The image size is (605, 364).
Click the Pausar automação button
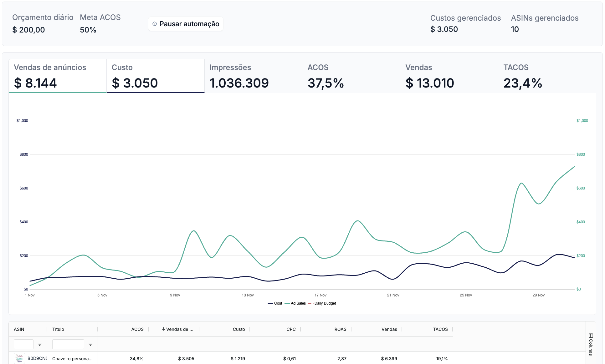[186, 24]
